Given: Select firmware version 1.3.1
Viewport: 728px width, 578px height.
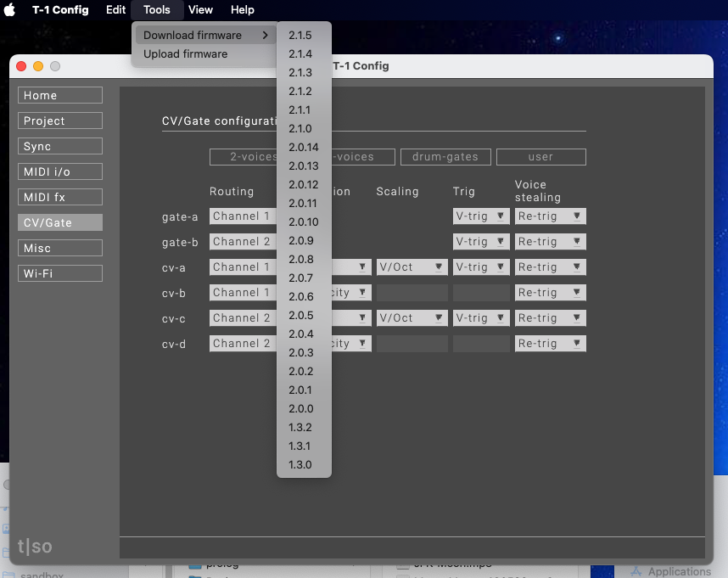Looking at the screenshot, I should click(x=304, y=446).
